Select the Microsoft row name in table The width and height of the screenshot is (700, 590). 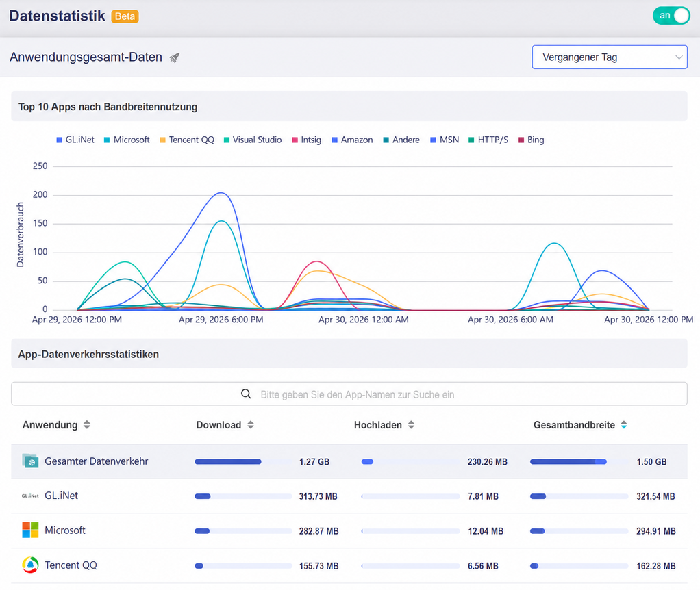click(65, 530)
